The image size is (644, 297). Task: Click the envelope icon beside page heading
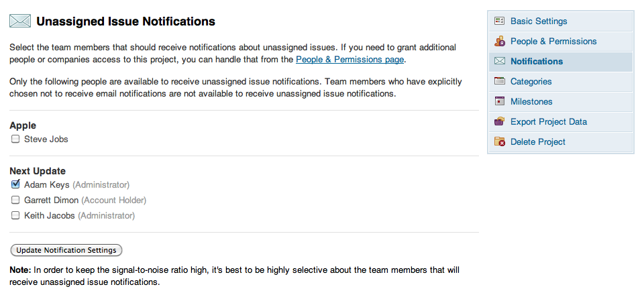pos(20,21)
